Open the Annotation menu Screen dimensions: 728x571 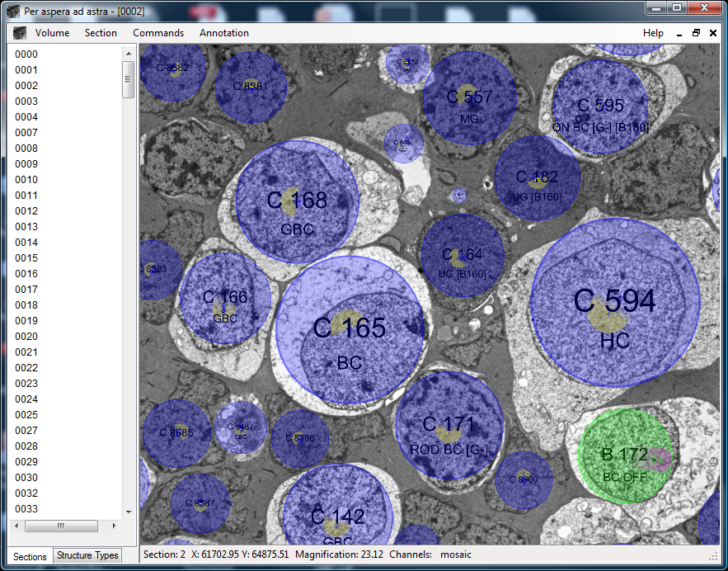tap(223, 33)
